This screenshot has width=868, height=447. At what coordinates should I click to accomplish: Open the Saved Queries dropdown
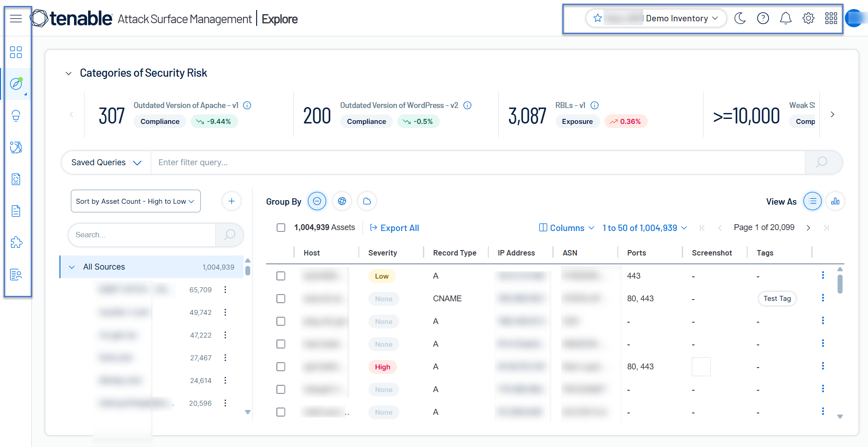coord(106,162)
